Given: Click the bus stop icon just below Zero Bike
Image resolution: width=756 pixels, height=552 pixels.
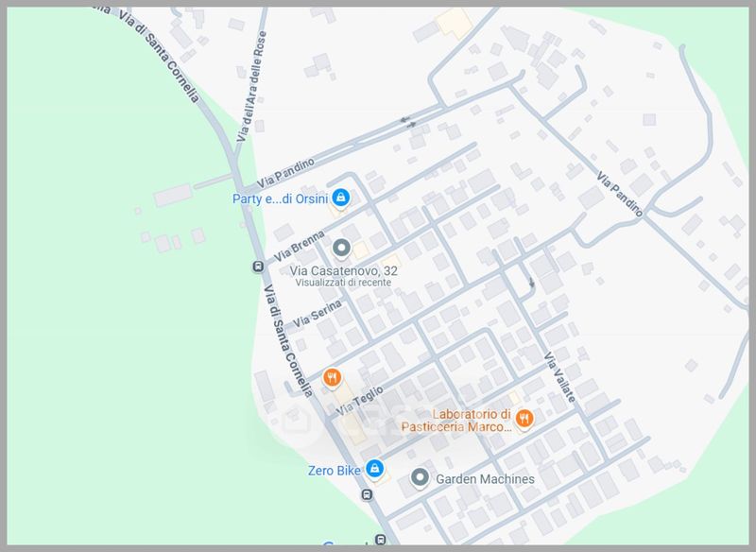Looking at the screenshot, I should coord(367,494).
